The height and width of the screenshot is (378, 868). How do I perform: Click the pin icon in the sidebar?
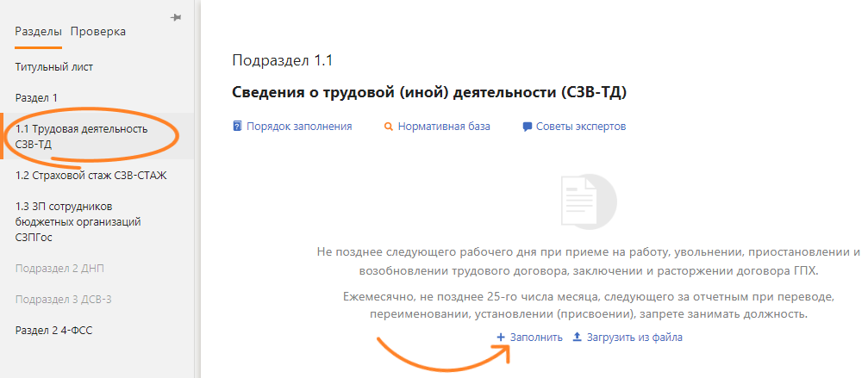point(176,17)
